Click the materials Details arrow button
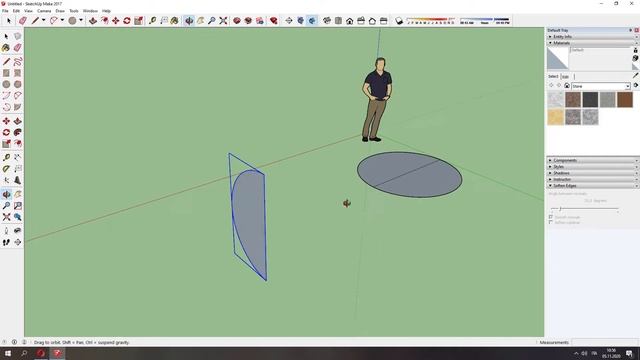This screenshot has height=360, width=640. click(636, 86)
